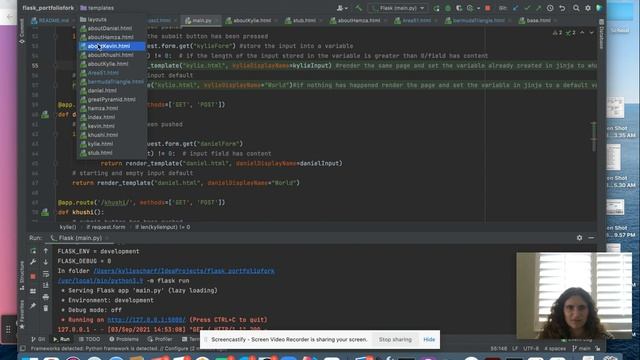The image size is (640, 360).
Task: Open the templates breadcrumb folder
Action: pos(97,8)
